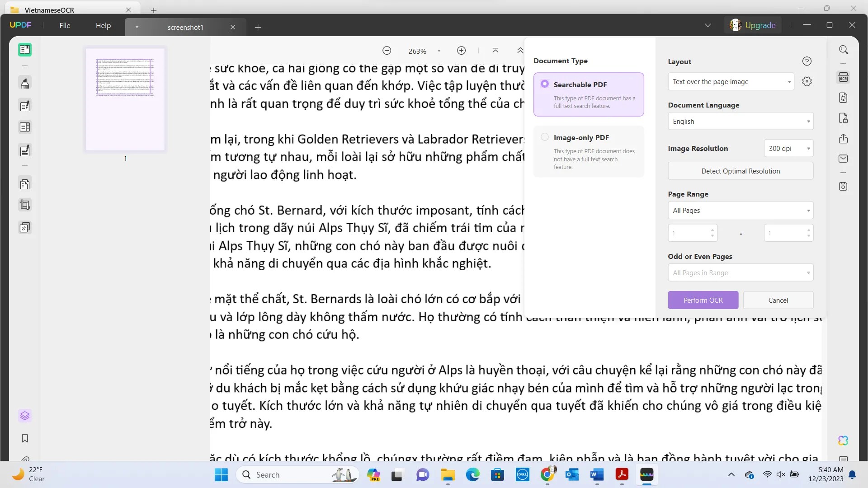Open the Share panel on right sidebar

tap(844, 139)
